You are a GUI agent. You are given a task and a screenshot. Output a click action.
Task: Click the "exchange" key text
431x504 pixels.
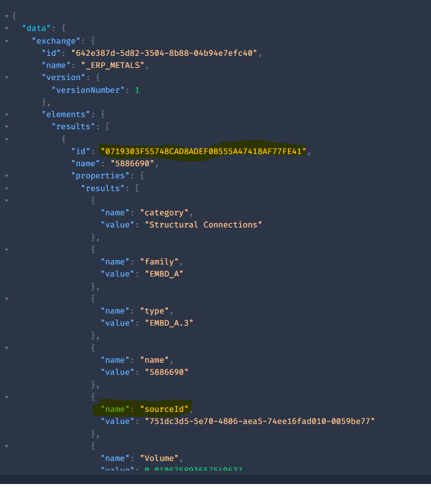(56, 41)
